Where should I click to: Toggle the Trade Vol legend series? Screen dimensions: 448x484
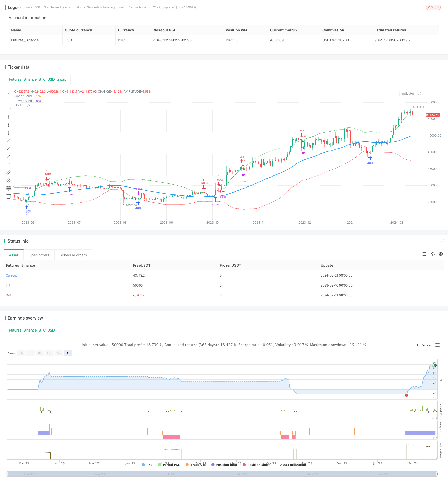tap(196, 465)
